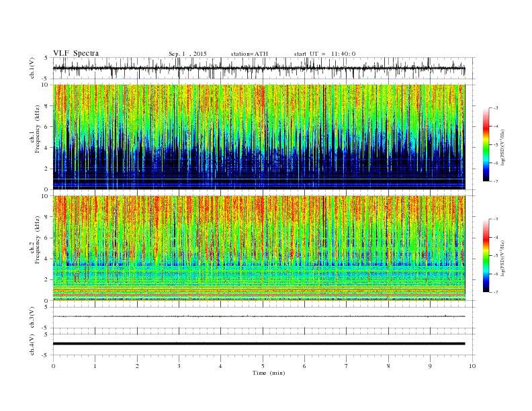532x411 pixels.
Task: Click the ch.2 'Frequency (kHz)' axis label
Action: [x=38, y=239]
